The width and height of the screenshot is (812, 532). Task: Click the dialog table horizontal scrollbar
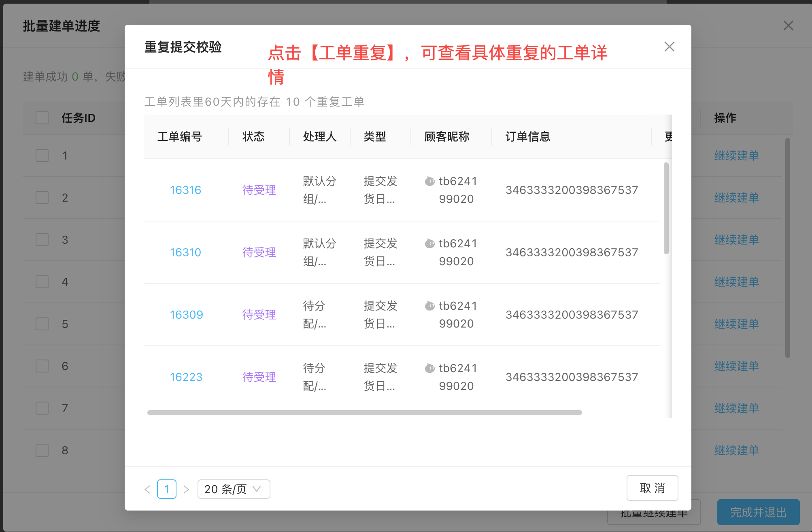click(364, 413)
